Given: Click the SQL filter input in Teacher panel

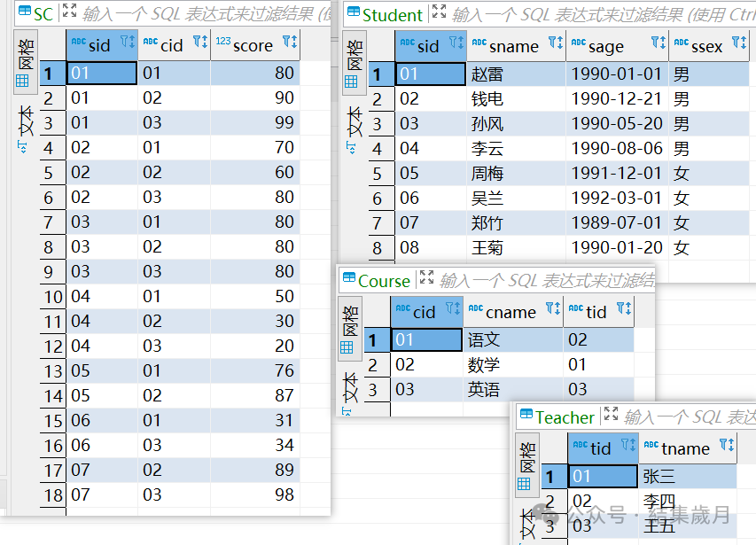Looking at the screenshot, I should (x=690, y=417).
